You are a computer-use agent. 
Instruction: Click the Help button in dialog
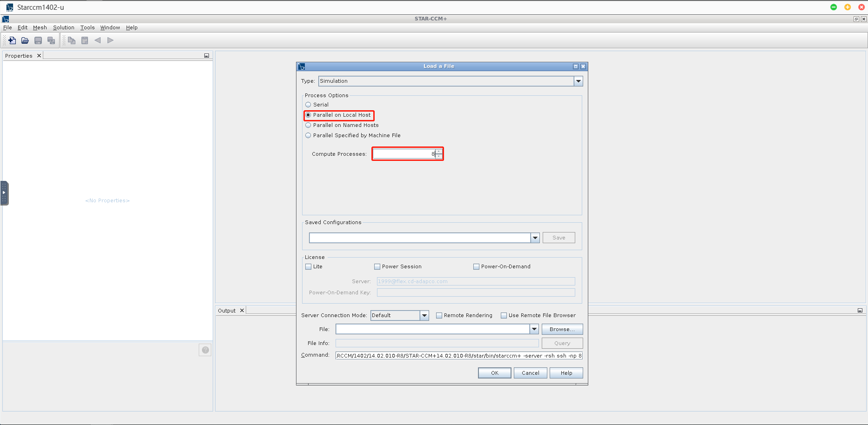(x=566, y=373)
